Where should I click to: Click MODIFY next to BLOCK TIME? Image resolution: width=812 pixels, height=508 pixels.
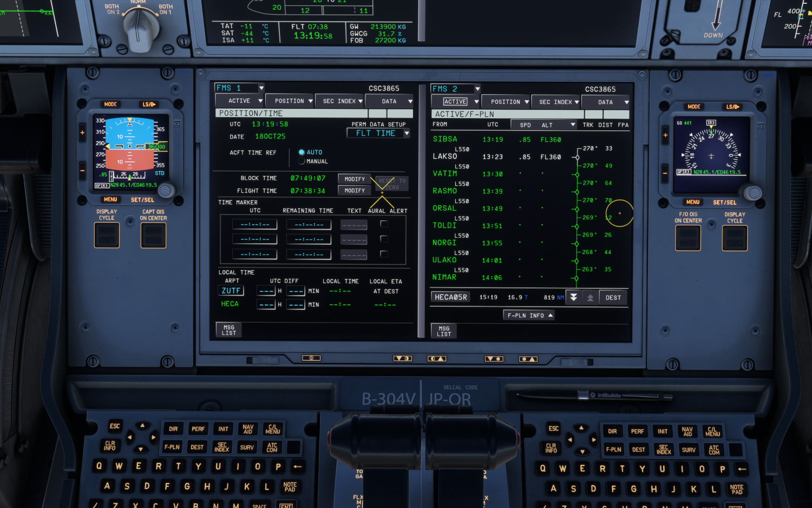355,179
